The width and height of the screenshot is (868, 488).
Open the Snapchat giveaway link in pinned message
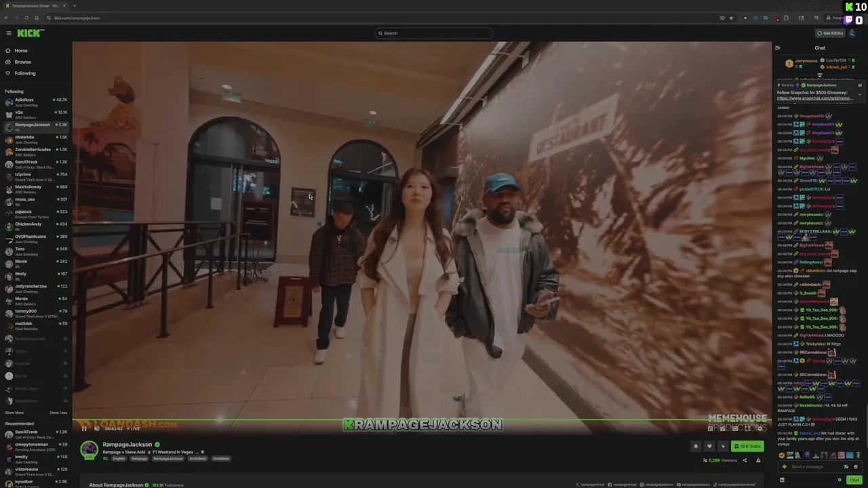tap(814, 98)
